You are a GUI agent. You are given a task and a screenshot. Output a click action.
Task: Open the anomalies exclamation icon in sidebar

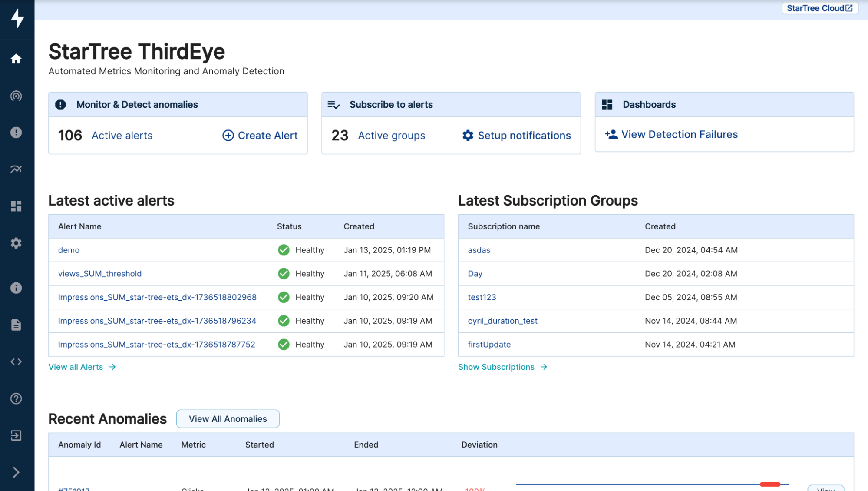(x=16, y=133)
